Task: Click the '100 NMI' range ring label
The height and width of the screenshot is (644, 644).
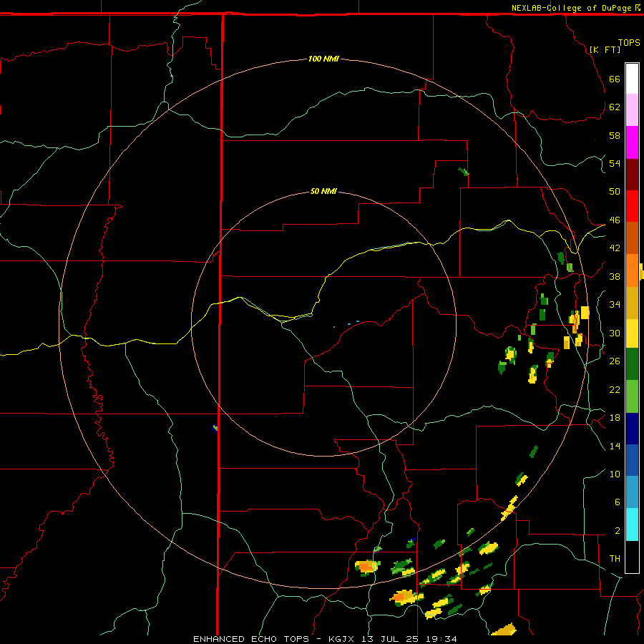Action: pyautogui.click(x=323, y=59)
